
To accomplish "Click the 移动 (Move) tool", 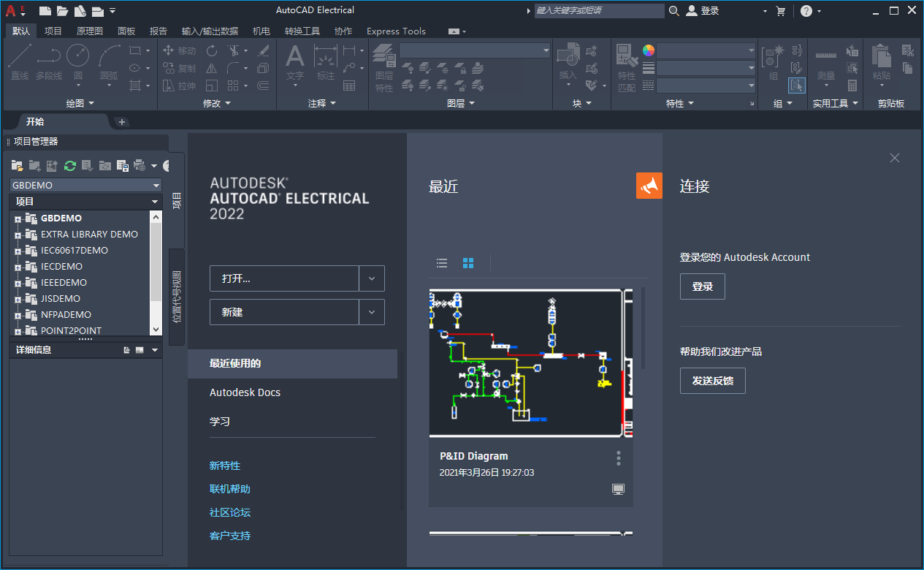I will pyautogui.click(x=179, y=50).
